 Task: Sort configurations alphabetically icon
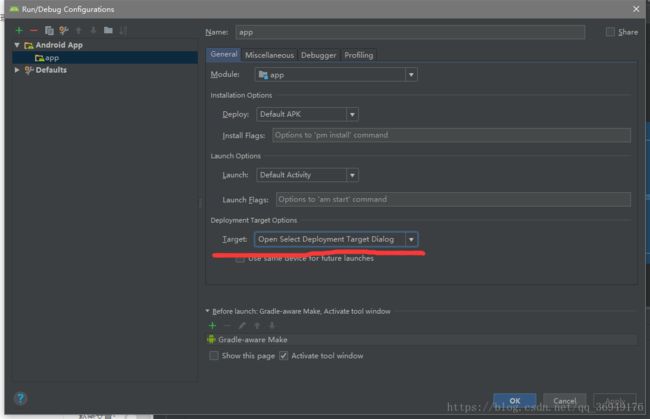123,30
